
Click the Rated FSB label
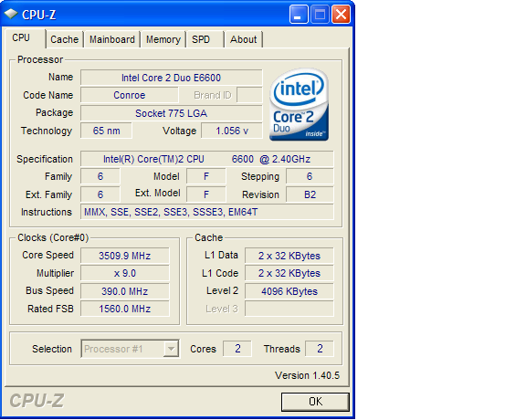[50, 309]
